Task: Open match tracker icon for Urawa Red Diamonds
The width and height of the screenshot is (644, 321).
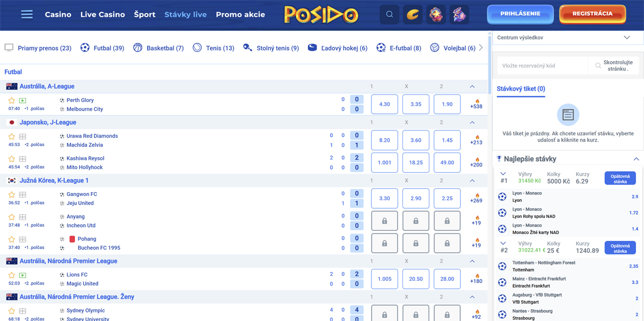Action: click(23, 136)
